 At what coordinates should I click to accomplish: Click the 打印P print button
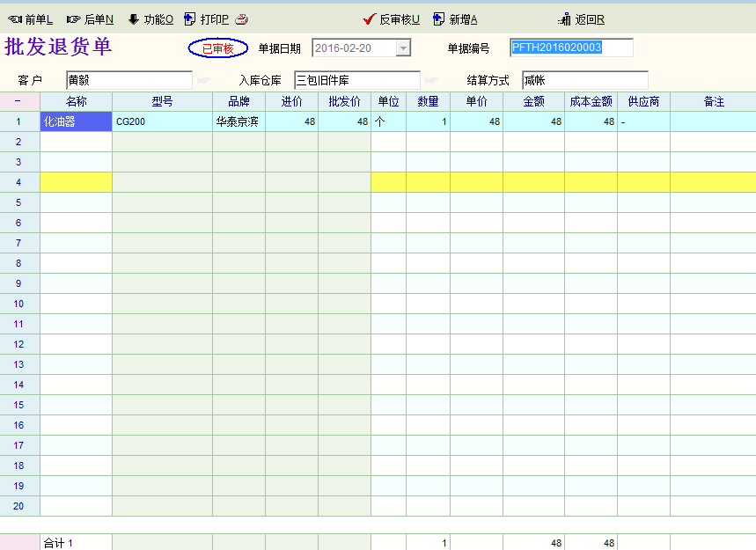tap(207, 19)
